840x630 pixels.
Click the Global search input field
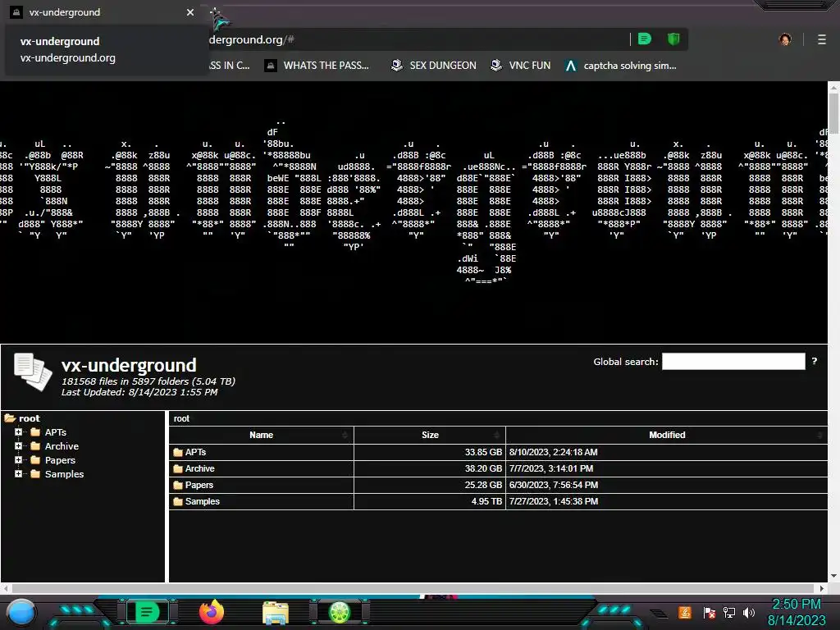(x=733, y=361)
